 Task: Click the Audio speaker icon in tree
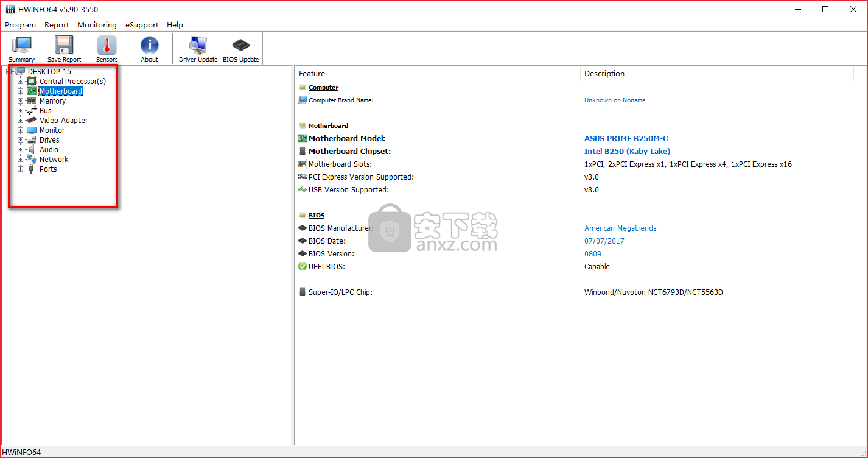[32, 150]
